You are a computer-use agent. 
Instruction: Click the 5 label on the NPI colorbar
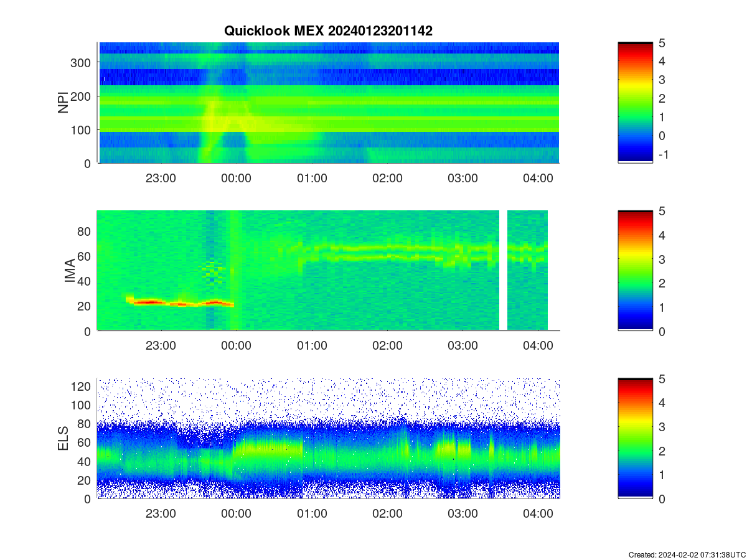tap(662, 43)
